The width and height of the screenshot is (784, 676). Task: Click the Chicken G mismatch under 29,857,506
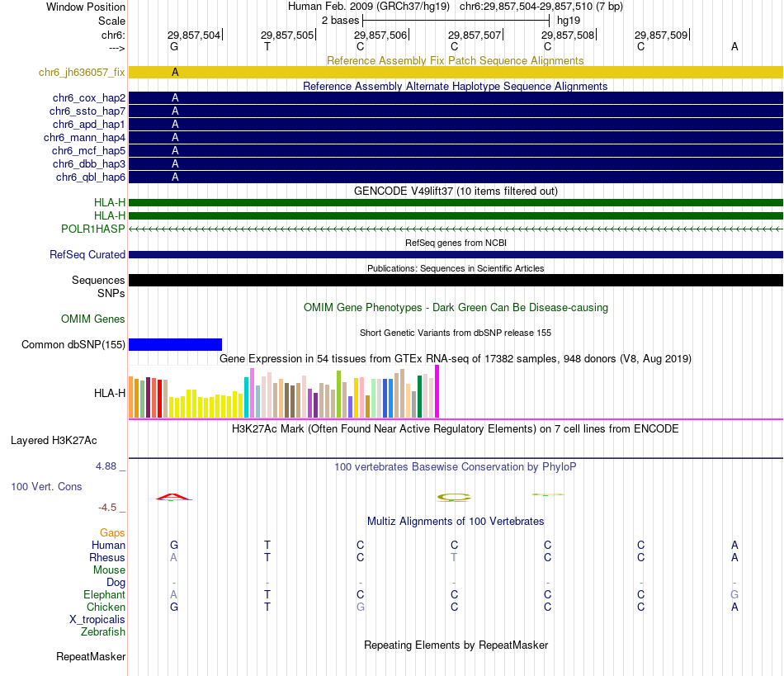coord(361,607)
